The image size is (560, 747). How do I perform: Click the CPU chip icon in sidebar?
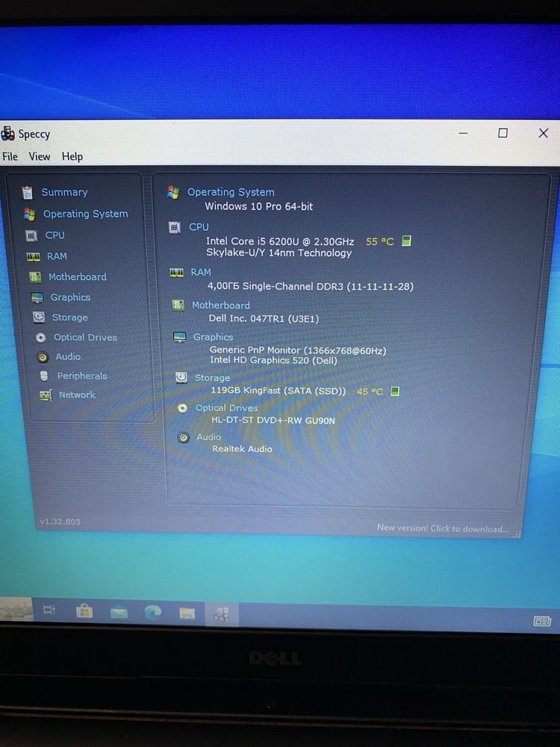click(x=31, y=236)
